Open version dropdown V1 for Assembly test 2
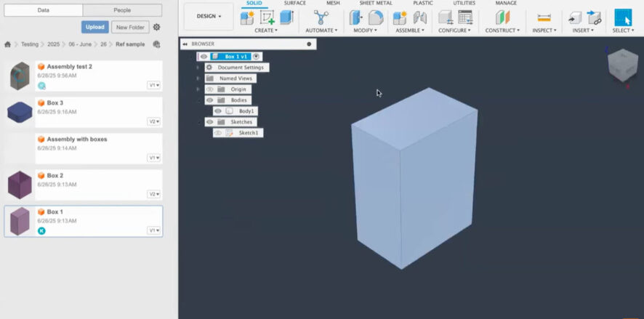The height and width of the screenshot is (319, 644). click(x=154, y=86)
